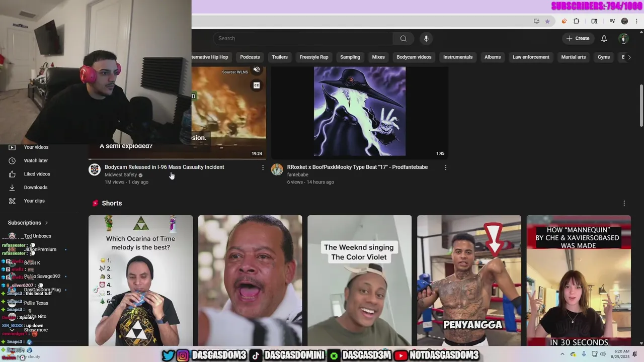Screen dimensions: 644x362
Task: Click the Midwest Safety channel avatar
Action: point(95,169)
